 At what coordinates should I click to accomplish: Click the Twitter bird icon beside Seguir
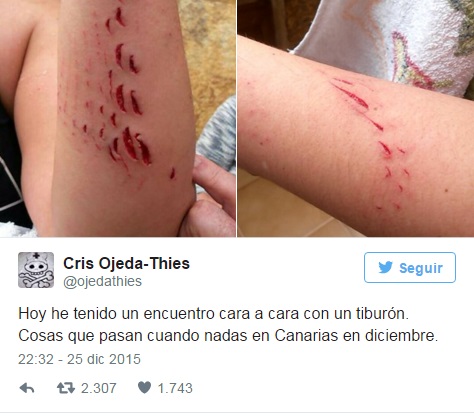pos(386,268)
